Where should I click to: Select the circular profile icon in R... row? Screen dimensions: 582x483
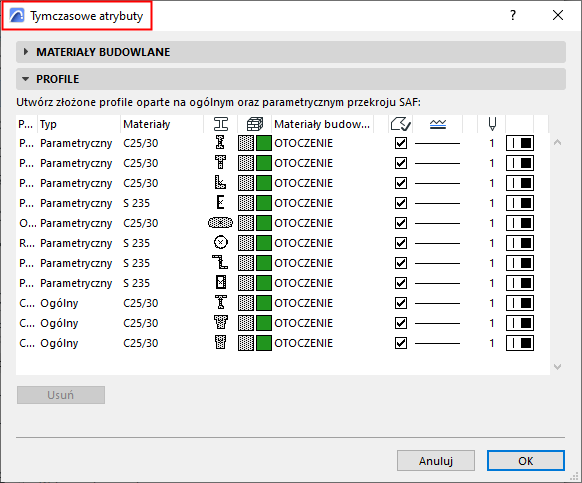221,243
